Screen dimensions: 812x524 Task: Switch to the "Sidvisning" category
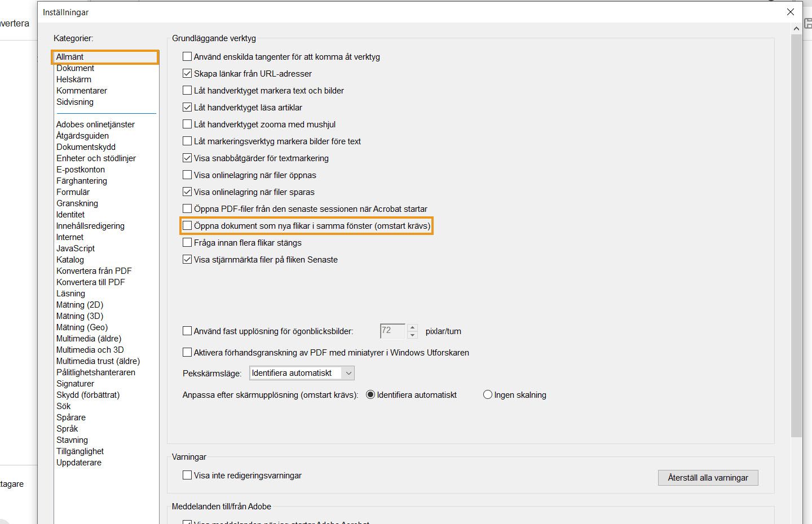(74, 102)
